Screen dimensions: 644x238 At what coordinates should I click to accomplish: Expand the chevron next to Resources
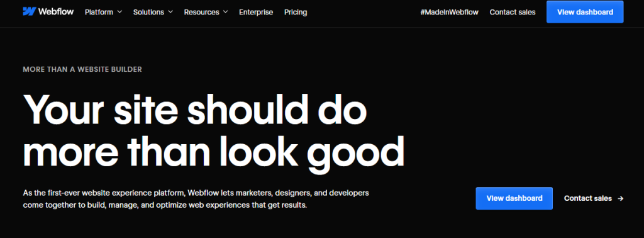(226, 12)
